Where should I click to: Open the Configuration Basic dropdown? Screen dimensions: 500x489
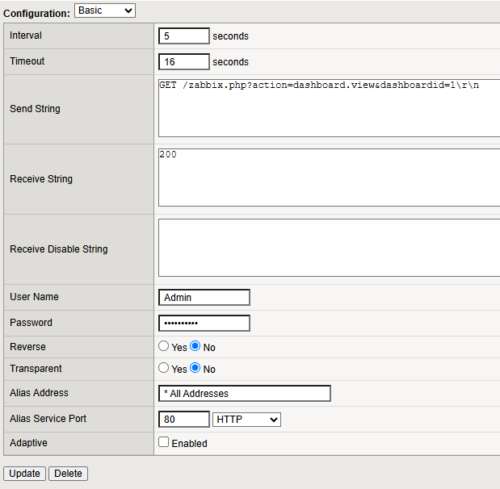(105, 11)
